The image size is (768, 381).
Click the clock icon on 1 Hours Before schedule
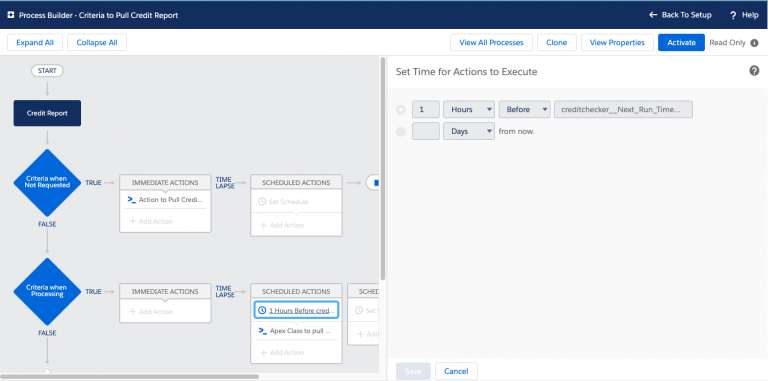coord(262,310)
